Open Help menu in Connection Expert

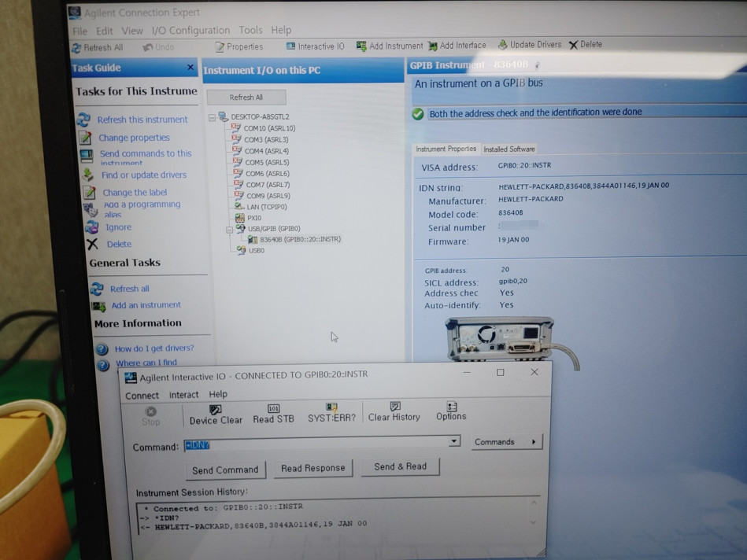(x=281, y=30)
